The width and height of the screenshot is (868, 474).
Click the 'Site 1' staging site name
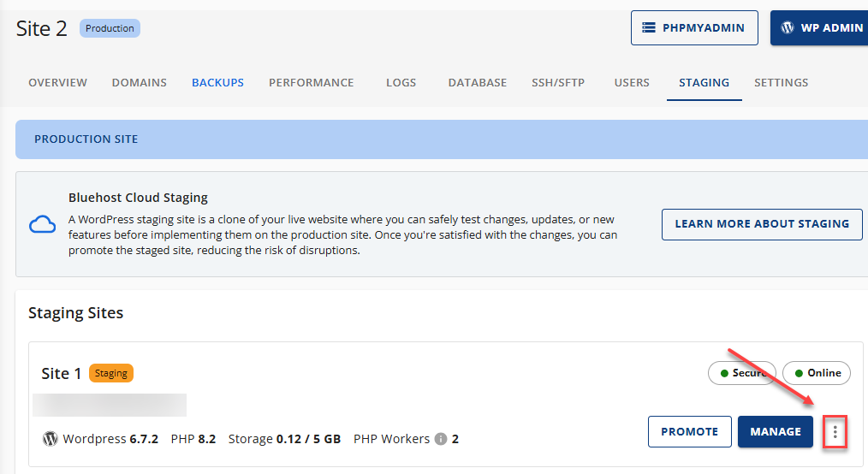click(62, 373)
